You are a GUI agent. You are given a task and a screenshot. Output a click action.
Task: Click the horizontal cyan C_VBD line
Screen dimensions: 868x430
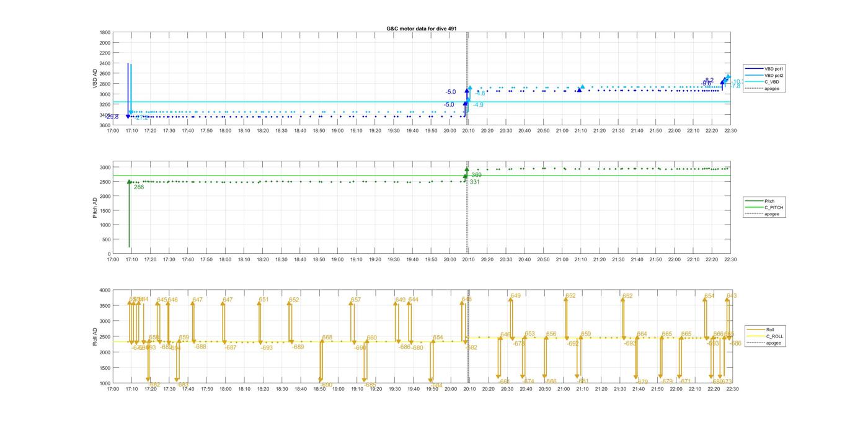coord(422,102)
